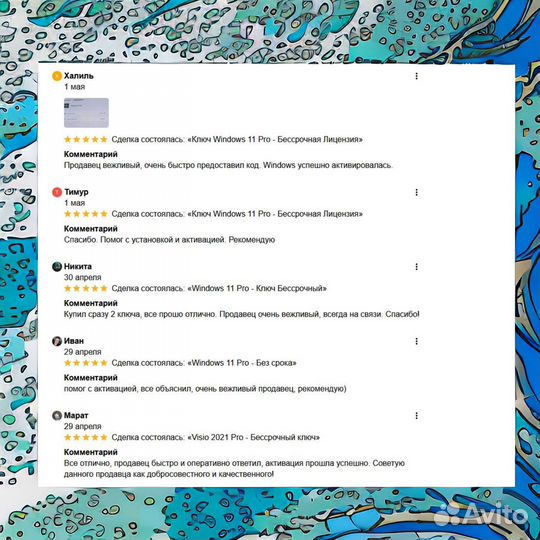Click 'Комментарий' heading in Тимур's review

coord(91,229)
